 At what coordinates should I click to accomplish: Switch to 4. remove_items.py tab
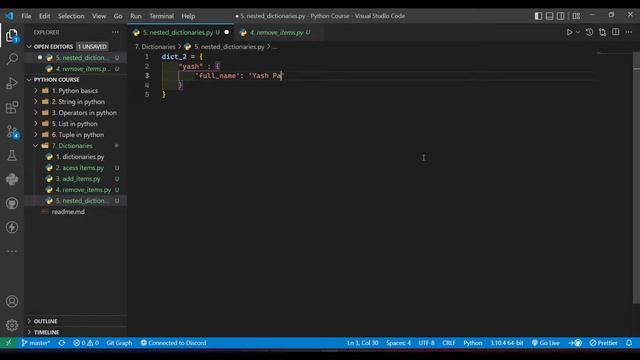click(280, 32)
